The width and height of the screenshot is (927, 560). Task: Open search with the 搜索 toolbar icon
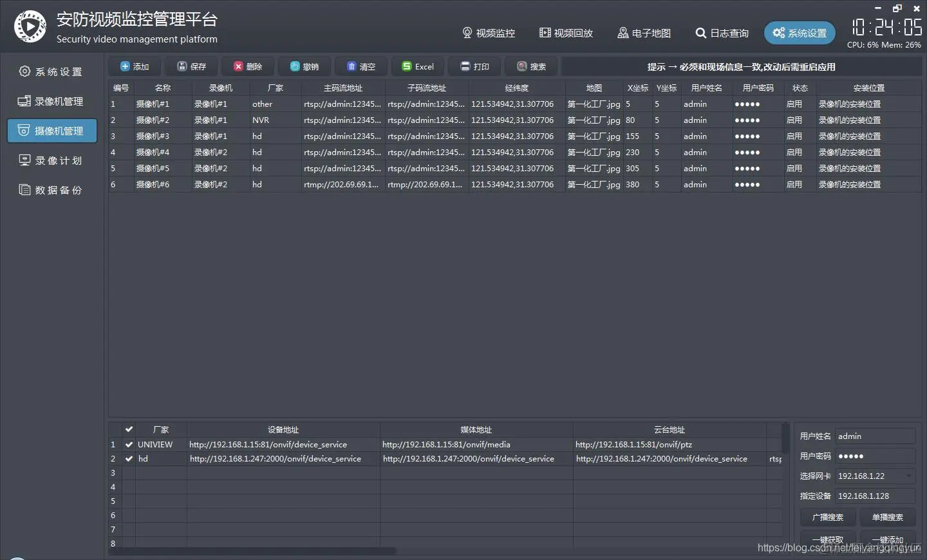pyautogui.click(x=531, y=66)
